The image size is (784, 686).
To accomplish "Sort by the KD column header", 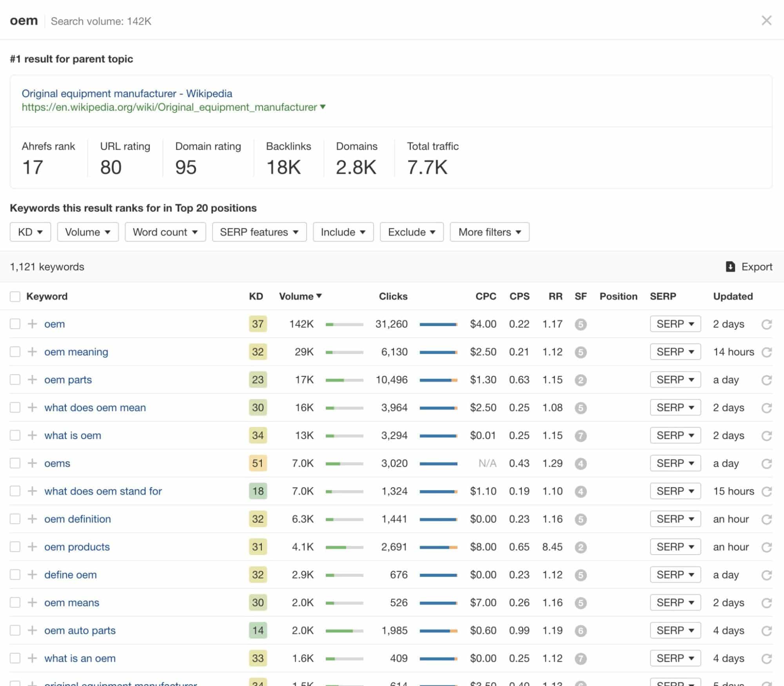I will pyautogui.click(x=256, y=296).
